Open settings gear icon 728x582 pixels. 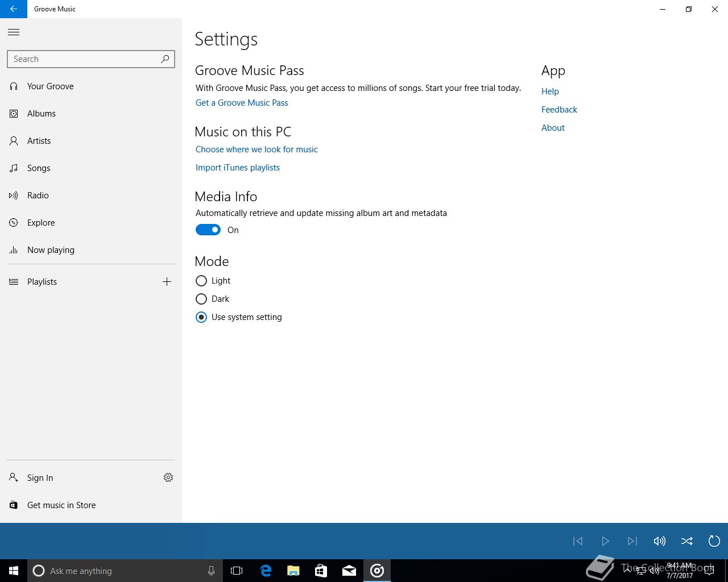tap(168, 478)
